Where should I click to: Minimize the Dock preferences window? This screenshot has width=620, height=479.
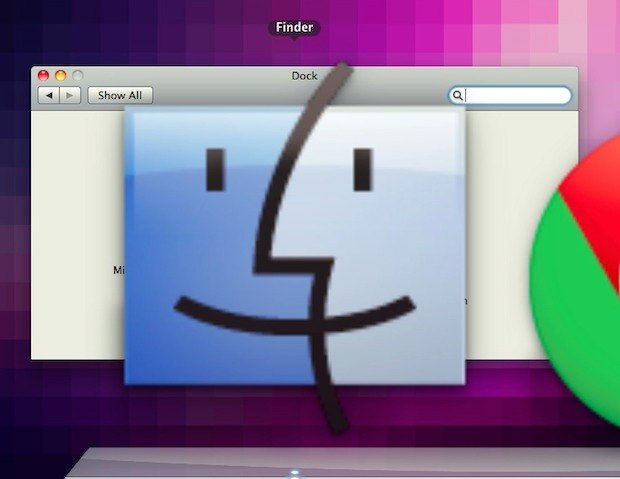coord(60,75)
